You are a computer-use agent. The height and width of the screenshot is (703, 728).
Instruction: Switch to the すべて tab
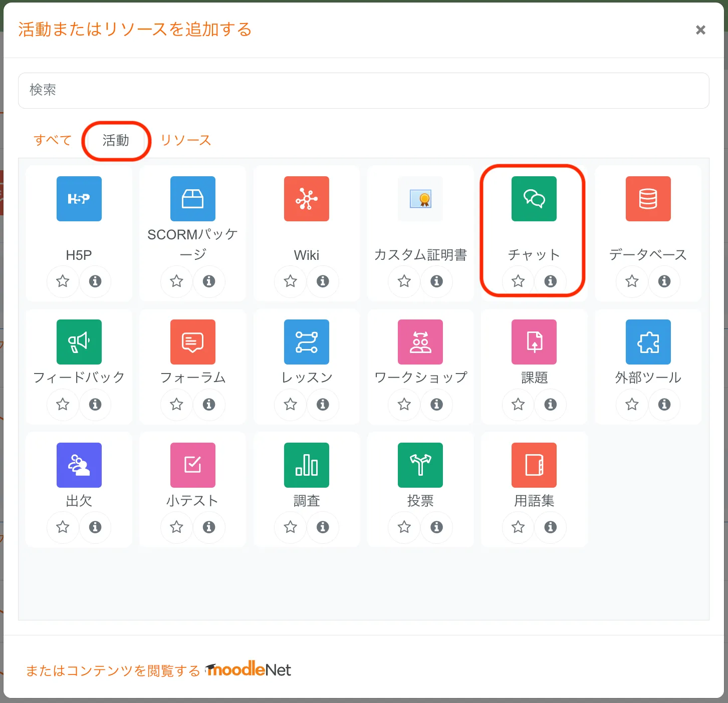tap(53, 140)
